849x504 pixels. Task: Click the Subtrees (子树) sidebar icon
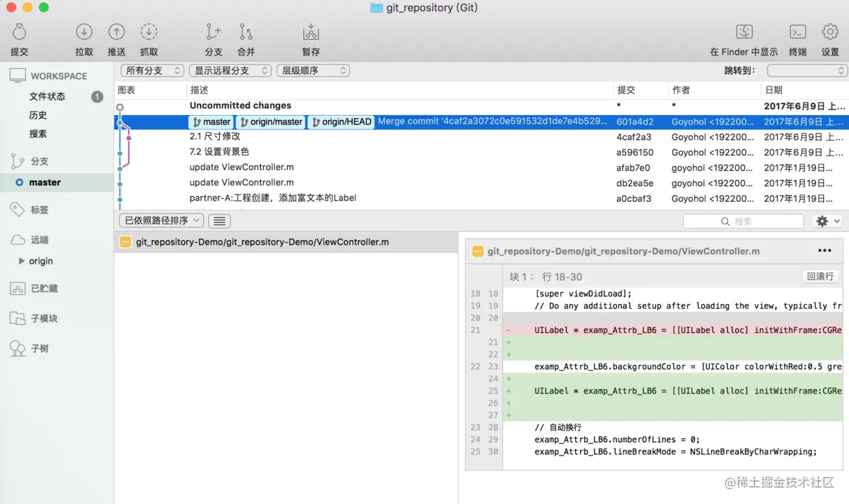coord(18,349)
